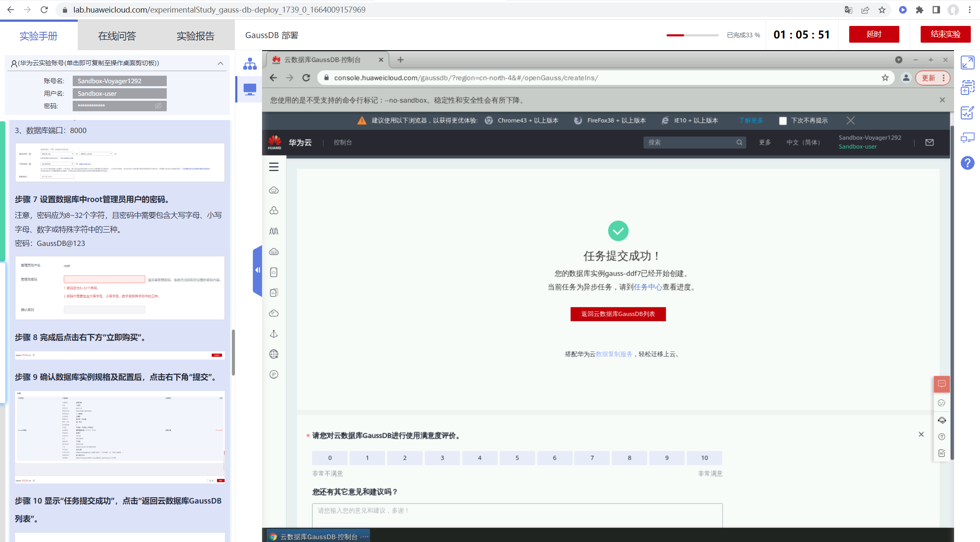
Task: Open the 任务中心 link
Action: (647, 287)
